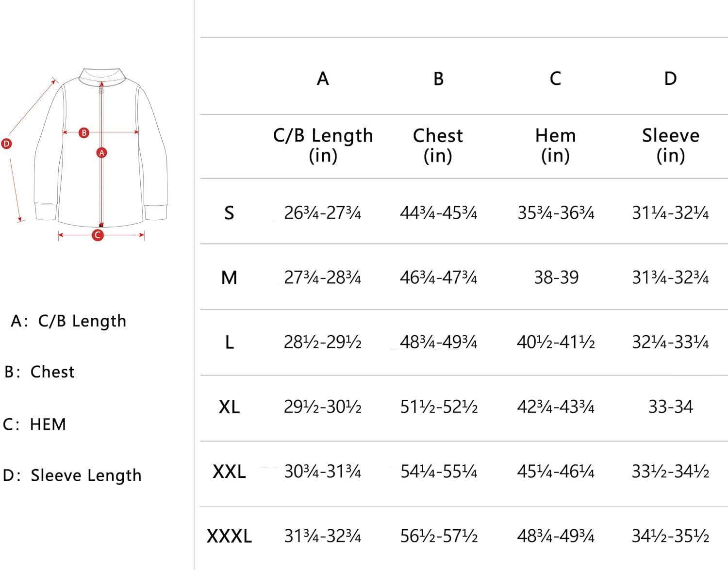Viewport: 728px width, 570px height.
Task: Click the size S row label
Action: click(x=229, y=213)
